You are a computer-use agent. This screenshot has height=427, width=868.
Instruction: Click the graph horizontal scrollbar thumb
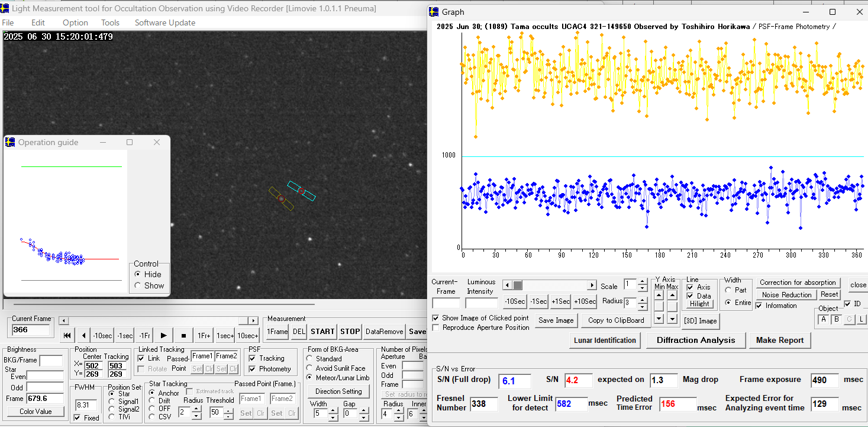point(518,285)
